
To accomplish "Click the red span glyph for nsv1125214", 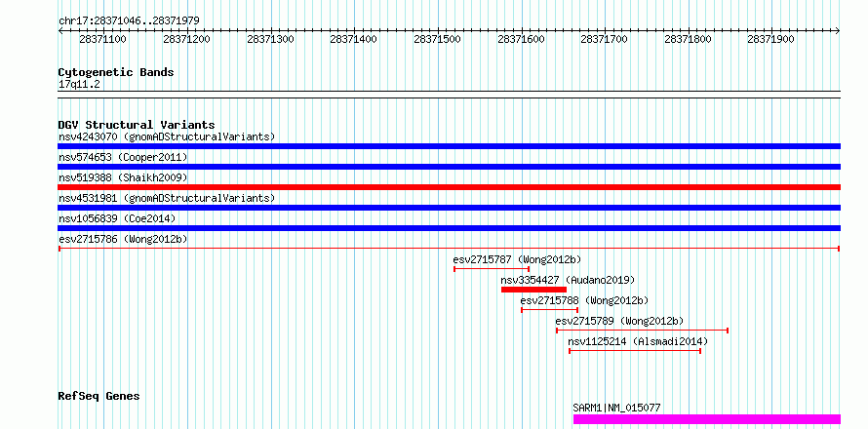I will 635,351.
